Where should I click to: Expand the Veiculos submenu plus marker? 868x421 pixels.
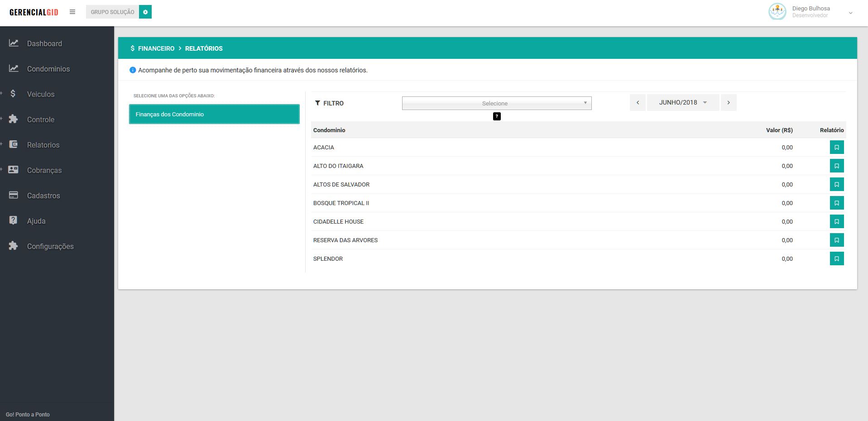tap(1, 93)
